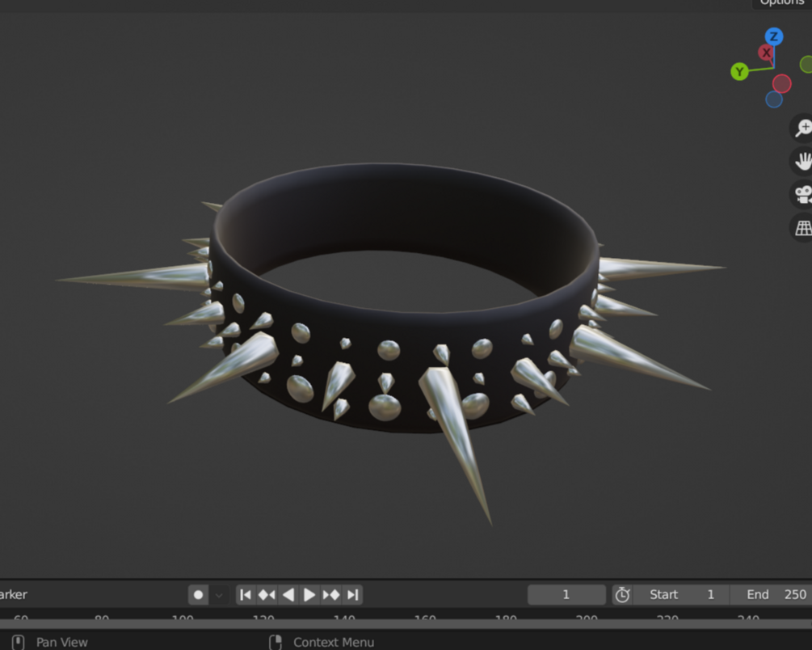The width and height of the screenshot is (812, 650).
Task: Switch perspective/orthographic grid icon
Action: tap(802, 228)
